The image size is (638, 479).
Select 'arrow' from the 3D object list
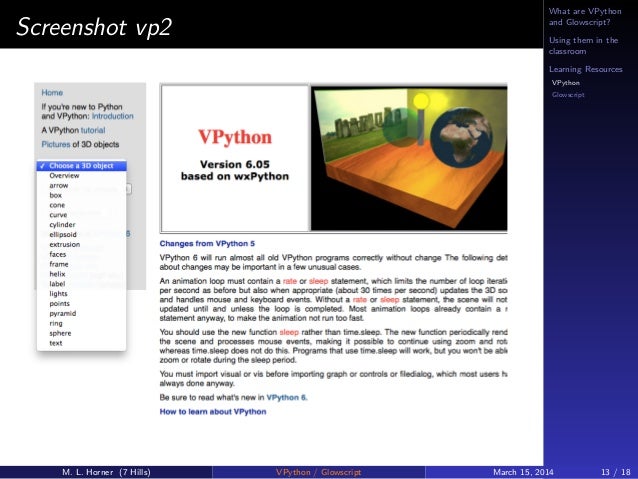81,186
